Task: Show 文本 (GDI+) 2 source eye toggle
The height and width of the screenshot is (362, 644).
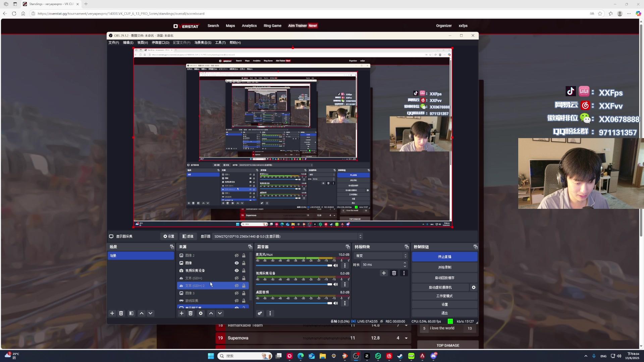Action: pos(236,286)
